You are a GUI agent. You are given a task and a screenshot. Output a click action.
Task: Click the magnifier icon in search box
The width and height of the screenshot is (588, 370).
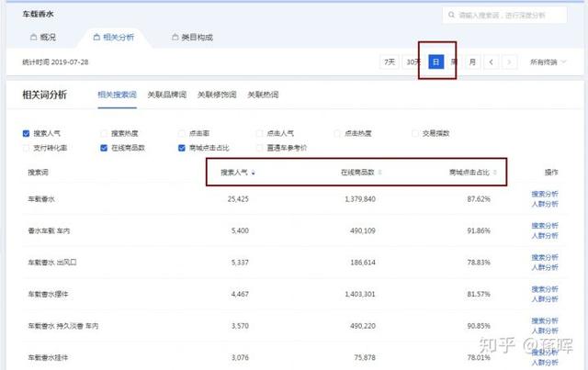click(x=451, y=15)
